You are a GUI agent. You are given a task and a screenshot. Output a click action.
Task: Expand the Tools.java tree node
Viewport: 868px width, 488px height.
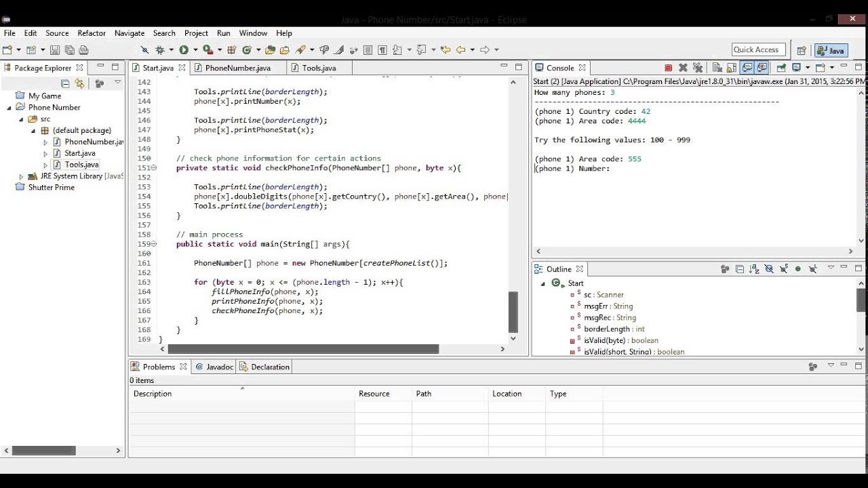[x=45, y=165]
